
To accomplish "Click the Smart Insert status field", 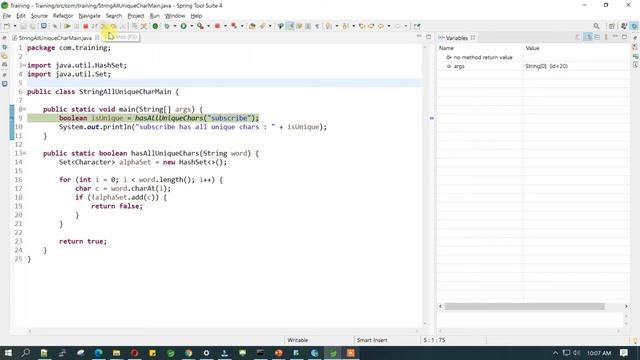I will click(372, 340).
